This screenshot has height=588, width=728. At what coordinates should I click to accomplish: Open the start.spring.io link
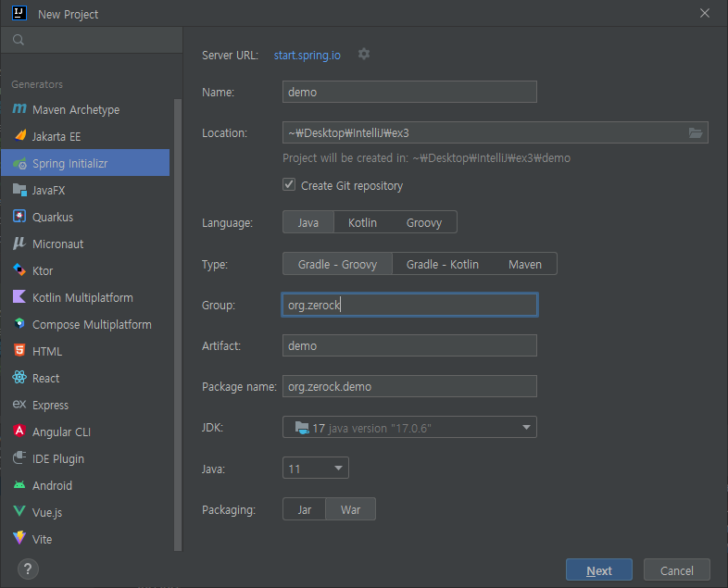(x=307, y=56)
